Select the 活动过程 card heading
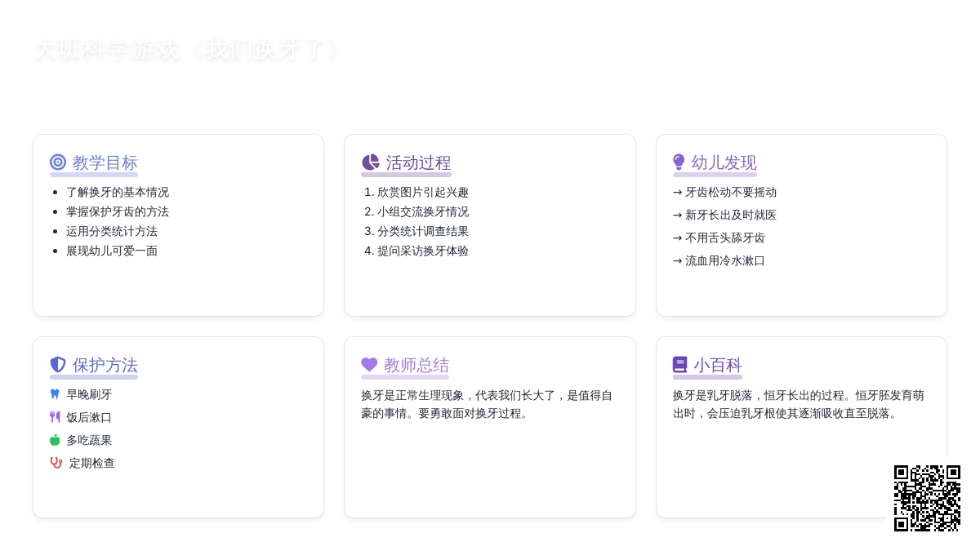The image size is (980, 551). (x=418, y=162)
